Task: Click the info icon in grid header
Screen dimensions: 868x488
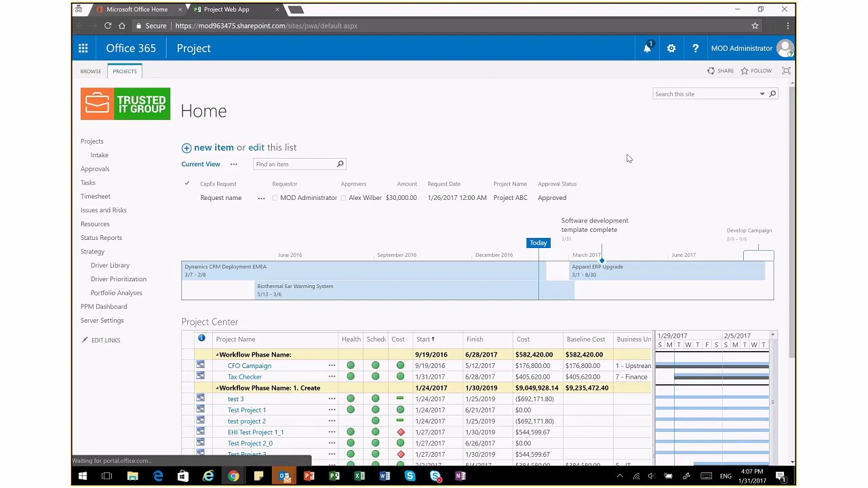Action: click(201, 338)
